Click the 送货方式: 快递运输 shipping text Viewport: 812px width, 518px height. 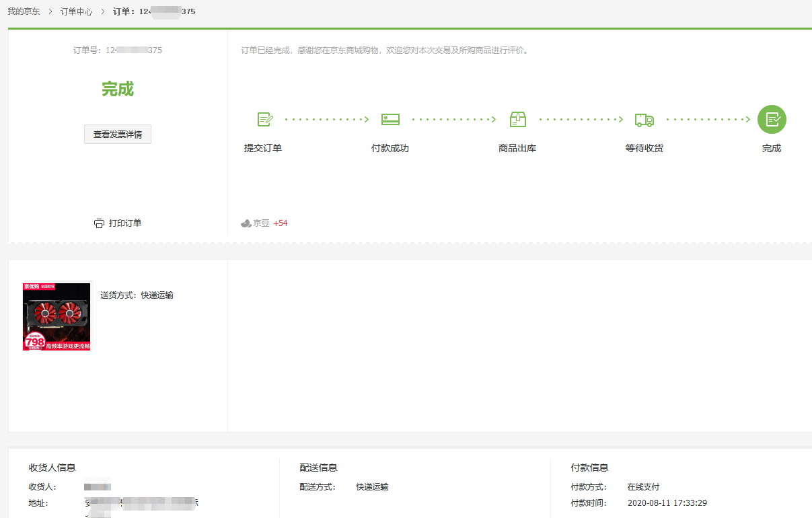pyautogui.click(x=139, y=294)
